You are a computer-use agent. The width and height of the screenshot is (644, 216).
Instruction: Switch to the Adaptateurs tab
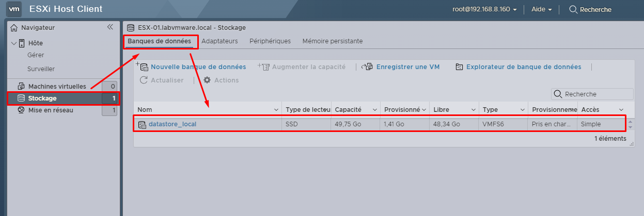pos(219,41)
